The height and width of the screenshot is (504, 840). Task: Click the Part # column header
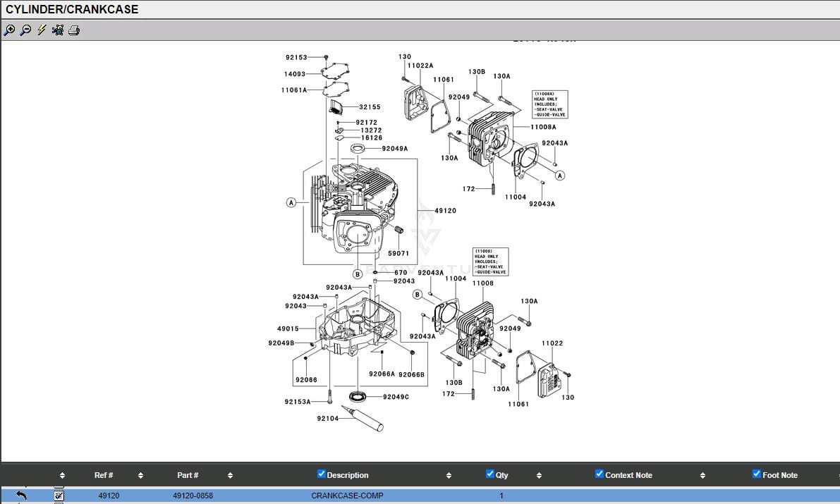click(188, 475)
